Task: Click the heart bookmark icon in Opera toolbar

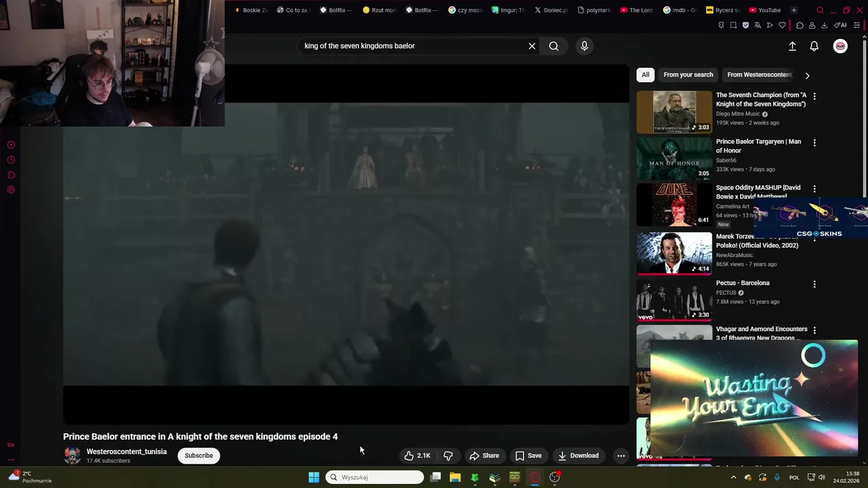Action: 782,25
